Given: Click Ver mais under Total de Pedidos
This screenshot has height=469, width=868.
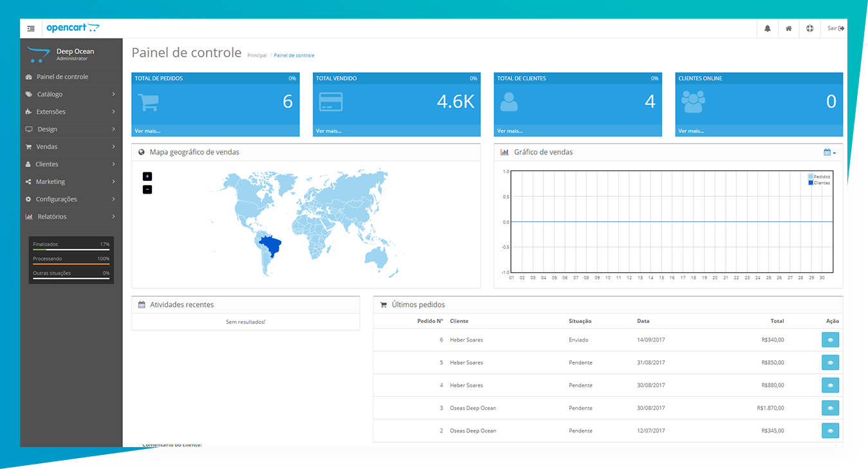Looking at the screenshot, I should tap(147, 131).
